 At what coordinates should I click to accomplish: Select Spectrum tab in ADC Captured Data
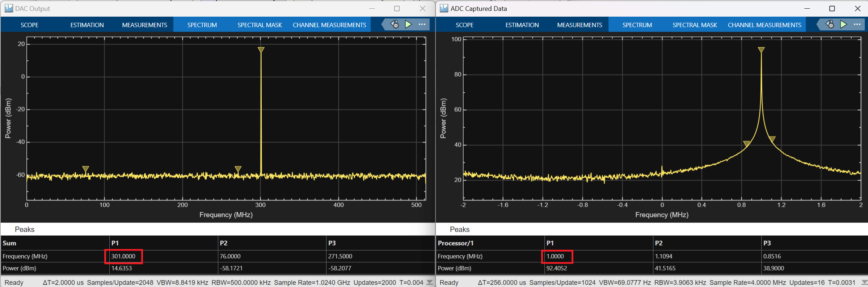[637, 25]
